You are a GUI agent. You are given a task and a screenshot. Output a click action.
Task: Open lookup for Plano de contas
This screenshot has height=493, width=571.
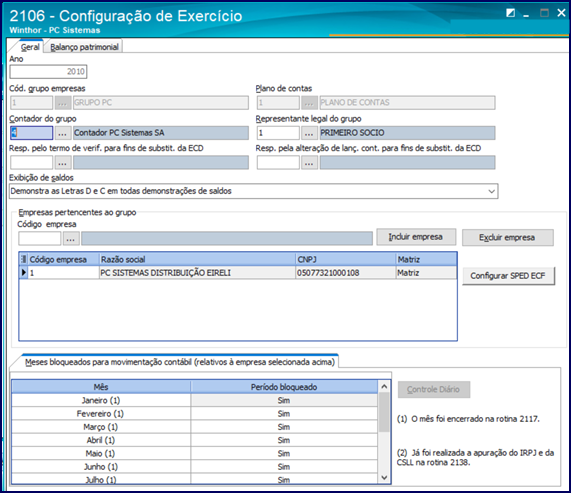[x=309, y=103]
